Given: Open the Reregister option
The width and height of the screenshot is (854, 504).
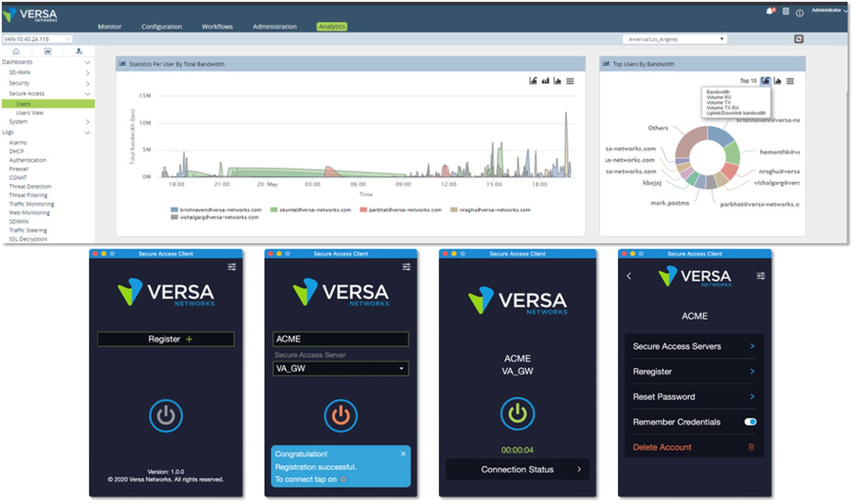Looking at the screenshot, I should [x=693, y=371].
